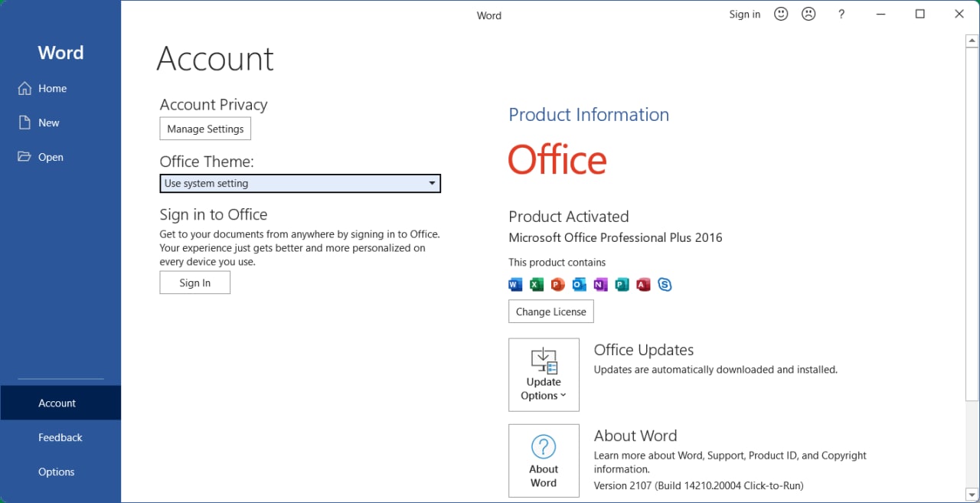Select the Account sidebar item

click(x=60, y=403)
